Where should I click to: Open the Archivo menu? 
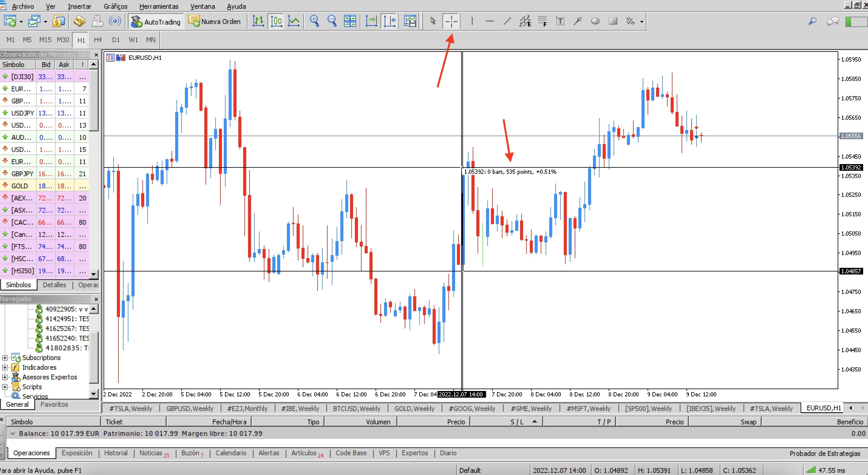click(23, 6)
